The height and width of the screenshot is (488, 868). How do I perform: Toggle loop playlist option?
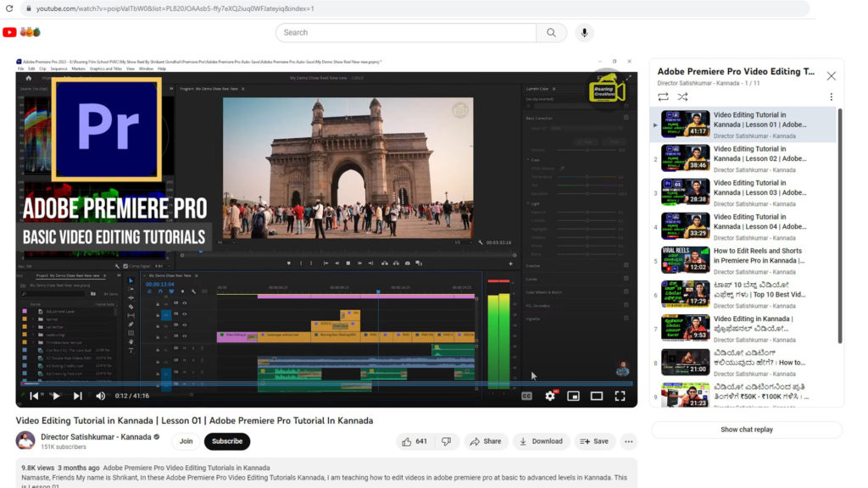tap(663, 97)
